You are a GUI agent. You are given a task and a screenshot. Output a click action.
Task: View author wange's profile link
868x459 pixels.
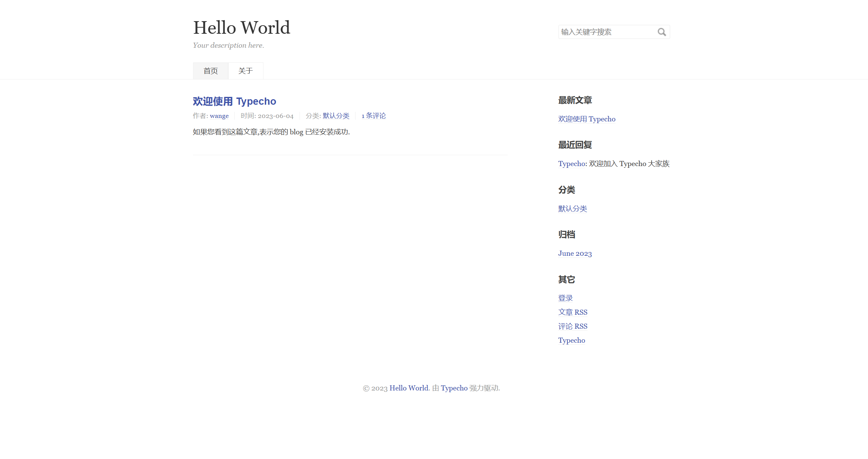pos(219,116)
